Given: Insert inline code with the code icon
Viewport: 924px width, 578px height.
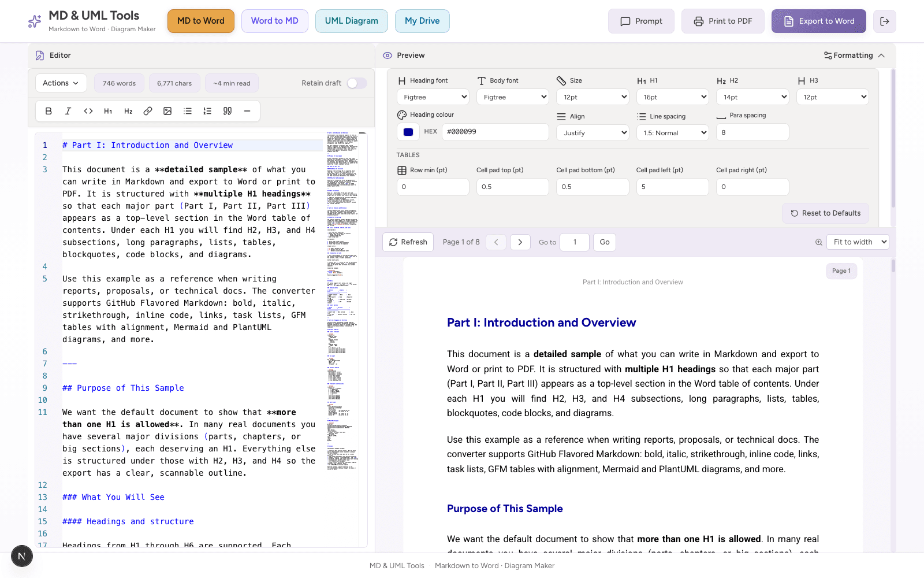Looking at the screenshot, I should click(88, 111).
